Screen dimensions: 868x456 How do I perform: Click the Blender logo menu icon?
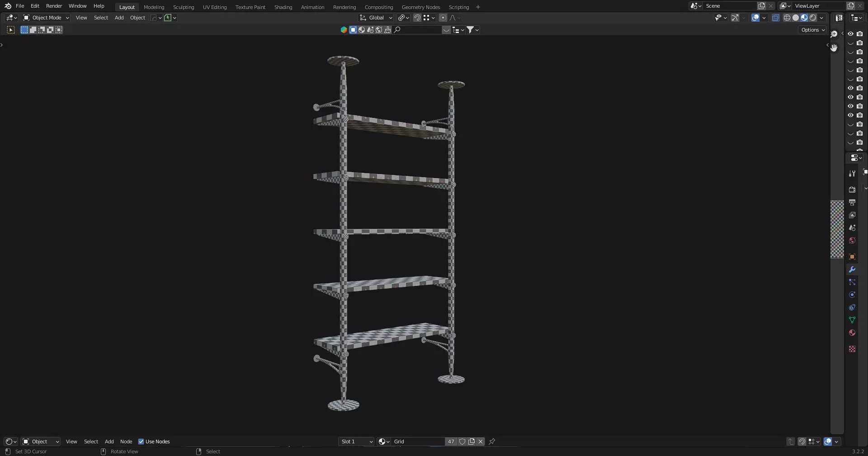tap(8, 6)
